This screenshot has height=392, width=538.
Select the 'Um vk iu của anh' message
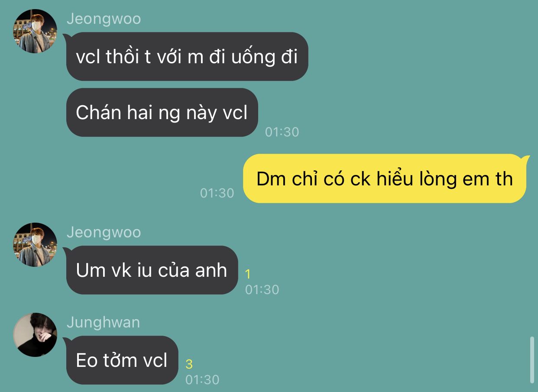(x=152, y=270)
